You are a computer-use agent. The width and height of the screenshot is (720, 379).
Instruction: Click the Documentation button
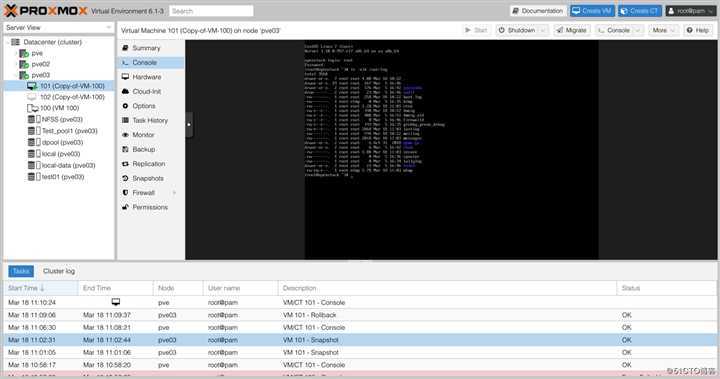pos(537,11)
